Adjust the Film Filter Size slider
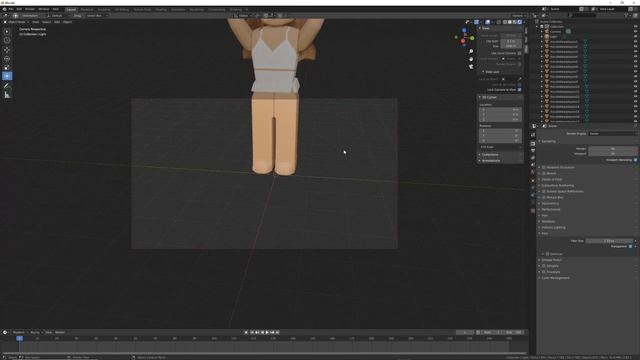 [609, 241]
